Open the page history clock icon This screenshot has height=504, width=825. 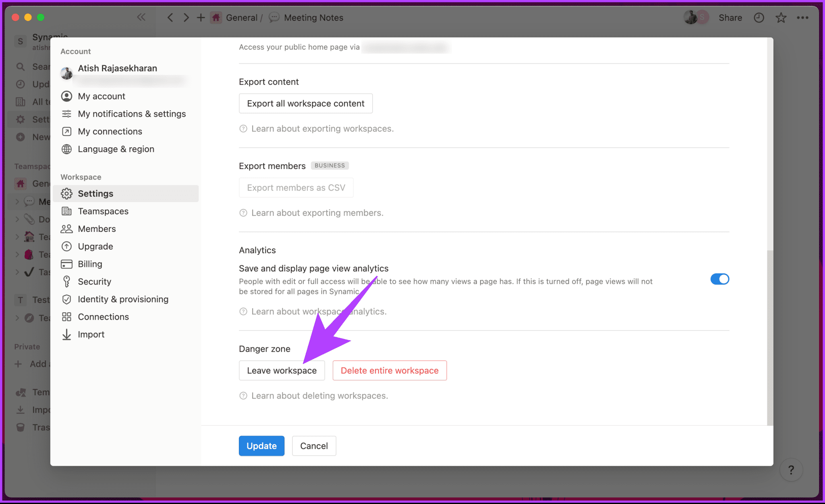pyautogui.click(x=759, y=18)
